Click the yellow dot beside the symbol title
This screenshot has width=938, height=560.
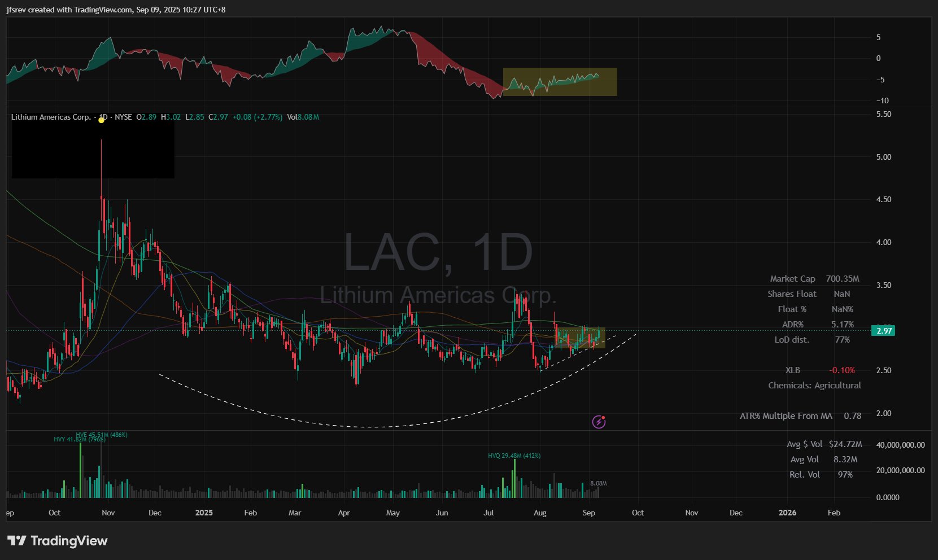[101, 120]
